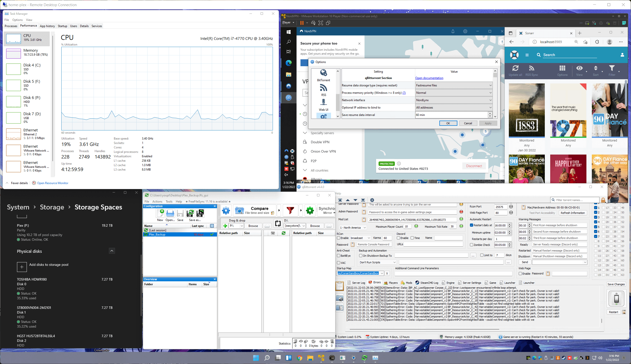Open FreeFileSync green synchronization settings gear

tap(310, 210)
